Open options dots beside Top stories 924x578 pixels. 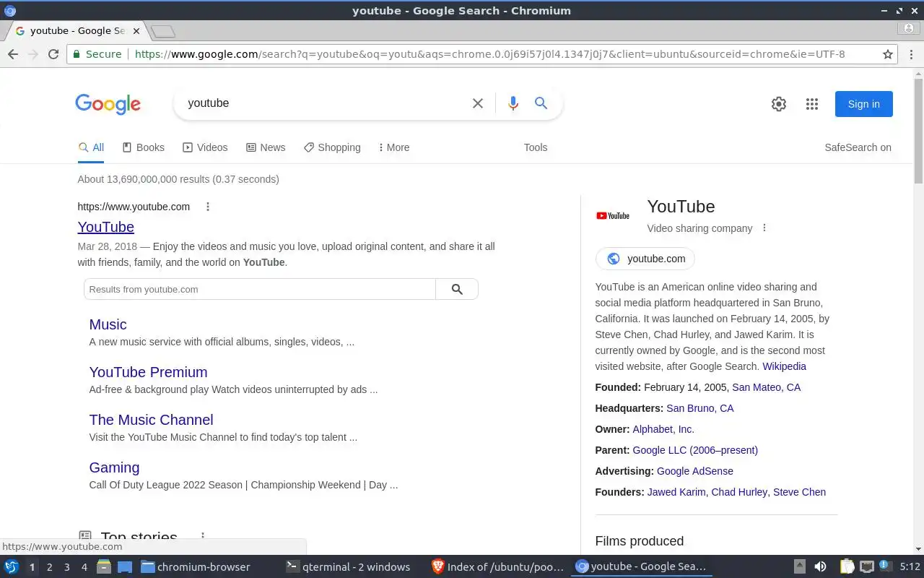coord(203,537)
